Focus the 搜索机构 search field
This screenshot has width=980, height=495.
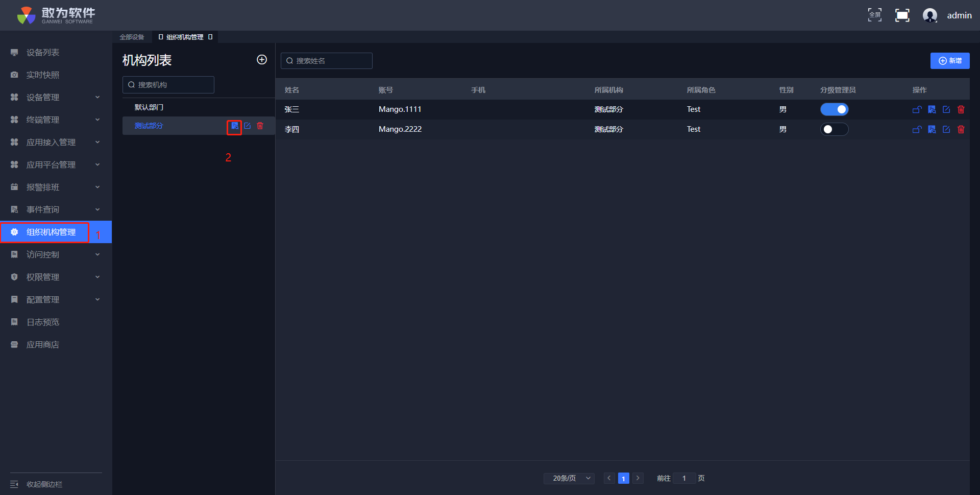[x=168, y=85]
